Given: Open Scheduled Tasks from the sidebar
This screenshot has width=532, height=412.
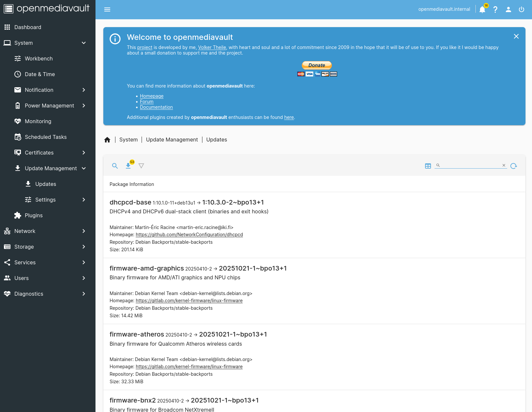Looking at the screenshot, I should coord(45,137).
